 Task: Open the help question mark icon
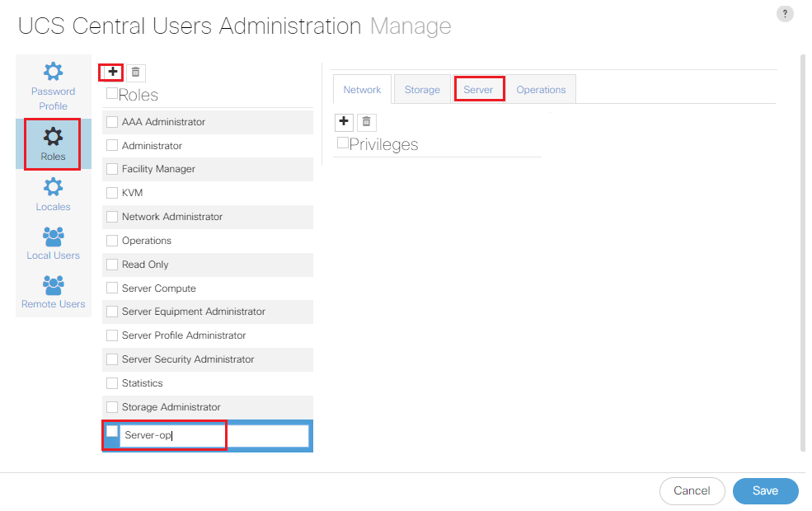click(785, 14)
